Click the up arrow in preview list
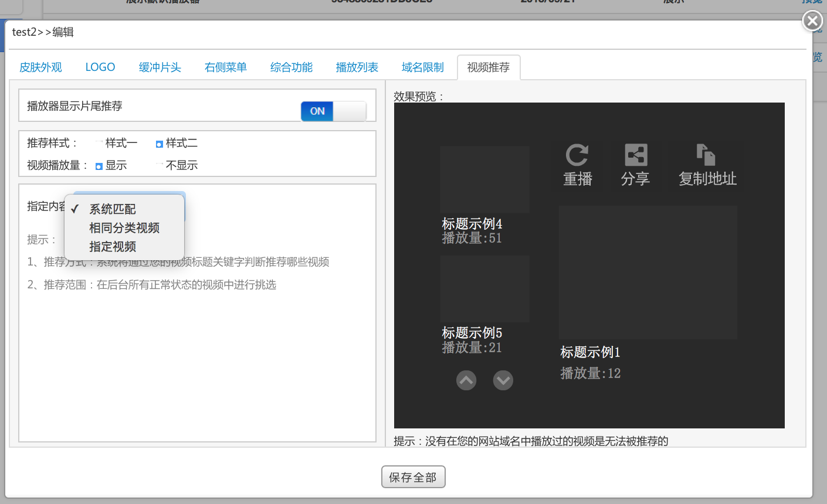 tap(466, 380)
